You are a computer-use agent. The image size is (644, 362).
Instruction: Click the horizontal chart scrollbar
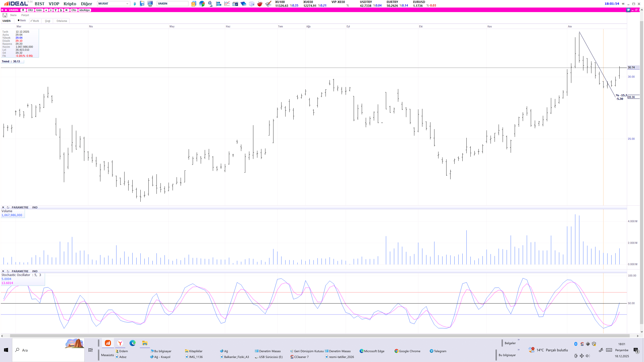coord(319,336)
